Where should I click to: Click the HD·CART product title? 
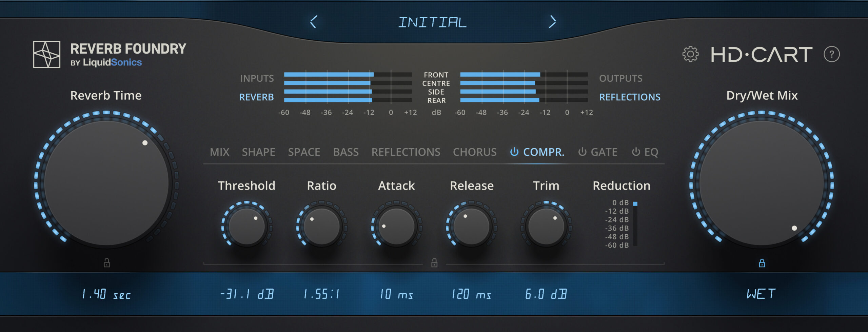pyautogui.click(x=762, y=55)
